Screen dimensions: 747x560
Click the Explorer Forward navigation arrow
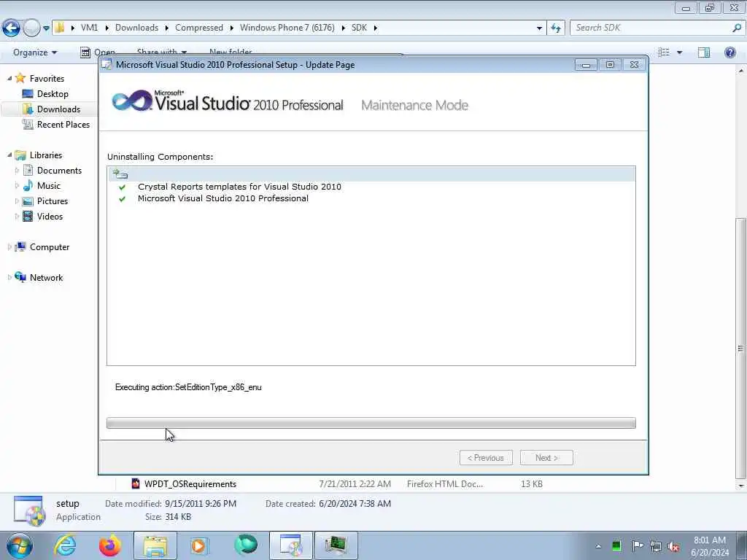(x=31, y=28)
